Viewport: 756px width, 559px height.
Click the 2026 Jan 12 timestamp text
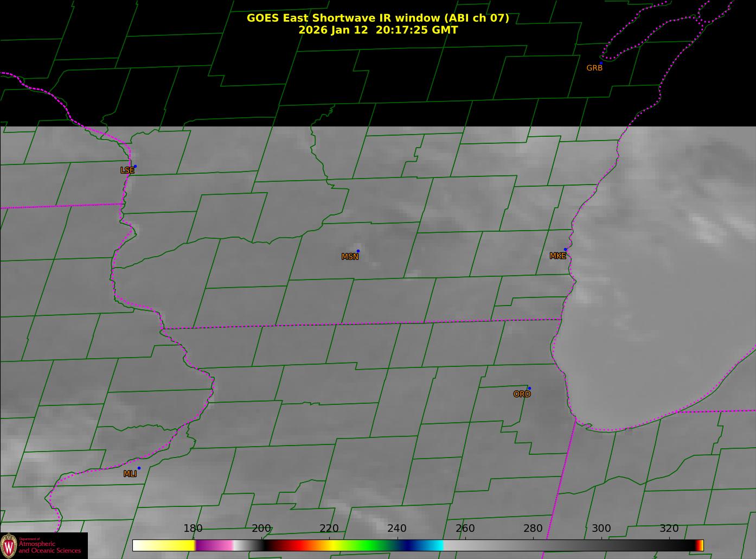377,30
